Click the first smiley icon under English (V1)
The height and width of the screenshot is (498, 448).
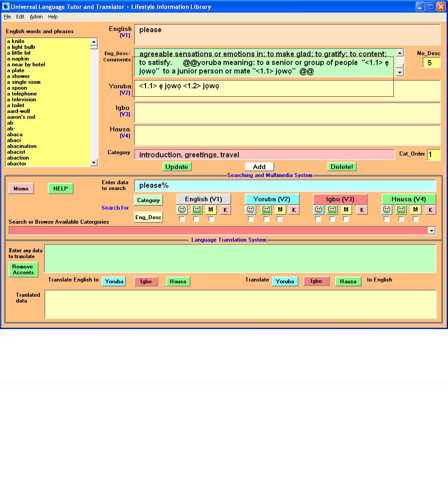(181, 210)
